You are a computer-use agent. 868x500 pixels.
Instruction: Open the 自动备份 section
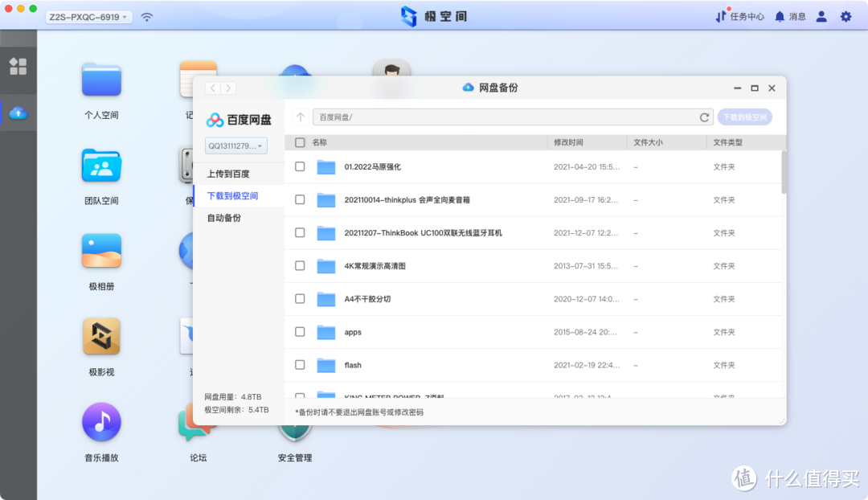pos(223,217)
